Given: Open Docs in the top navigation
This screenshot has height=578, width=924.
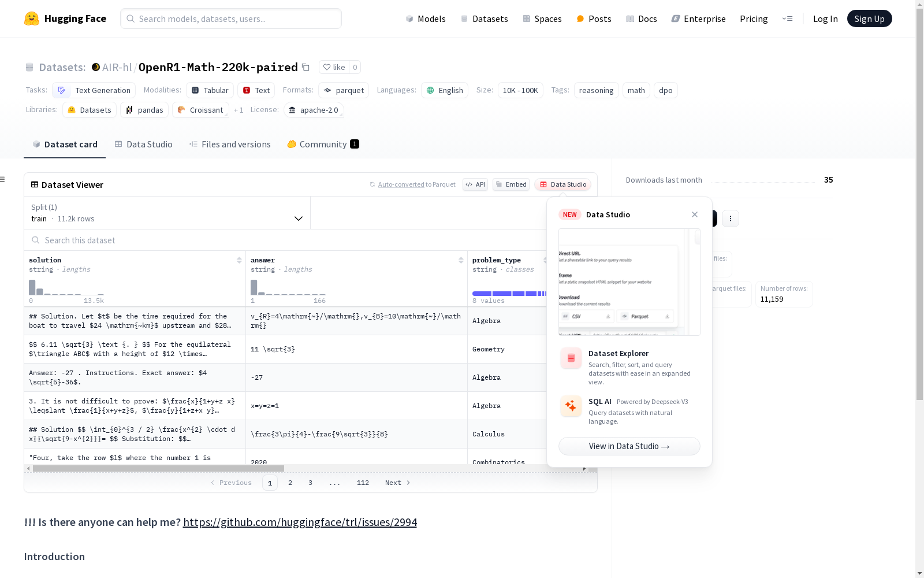Looking at the screenshot, I should pos(641,18).
